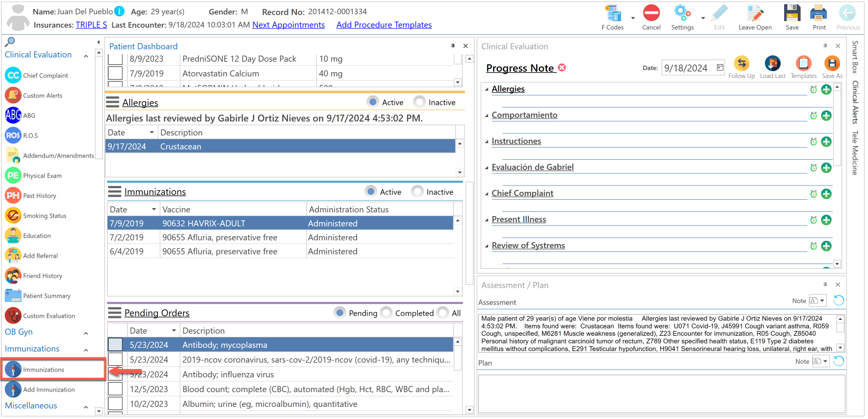Open the Tele Medicine side tab

click(855, 153)
